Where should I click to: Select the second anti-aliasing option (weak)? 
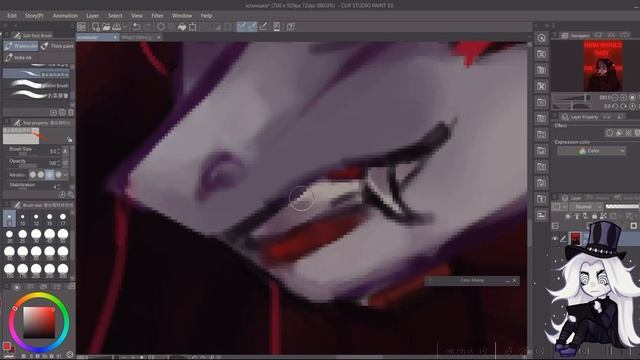41,175
